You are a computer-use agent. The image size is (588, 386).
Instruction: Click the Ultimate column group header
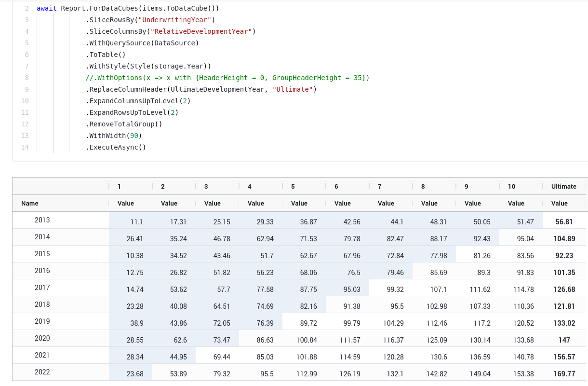[x=563, y=186]
